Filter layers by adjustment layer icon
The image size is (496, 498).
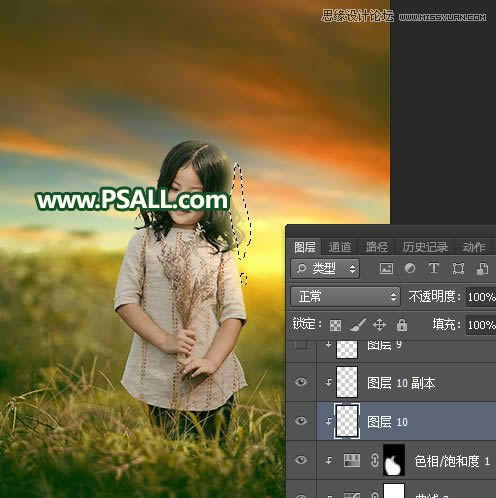410,268
